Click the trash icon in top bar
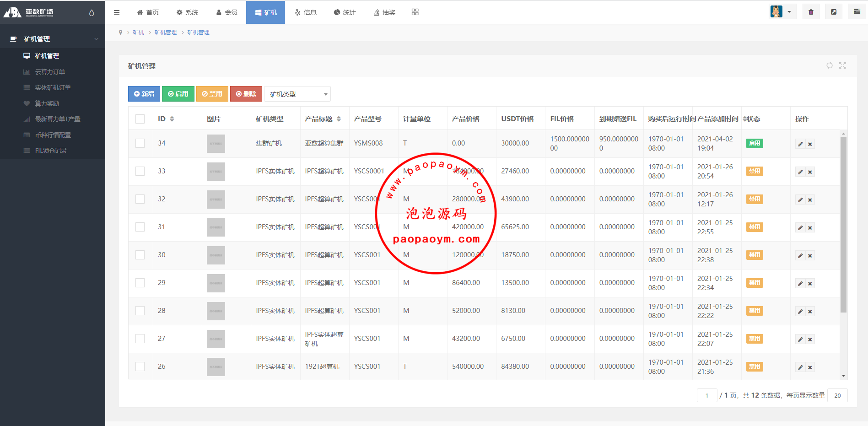This screenshot has height=426, width=868. 811,12
